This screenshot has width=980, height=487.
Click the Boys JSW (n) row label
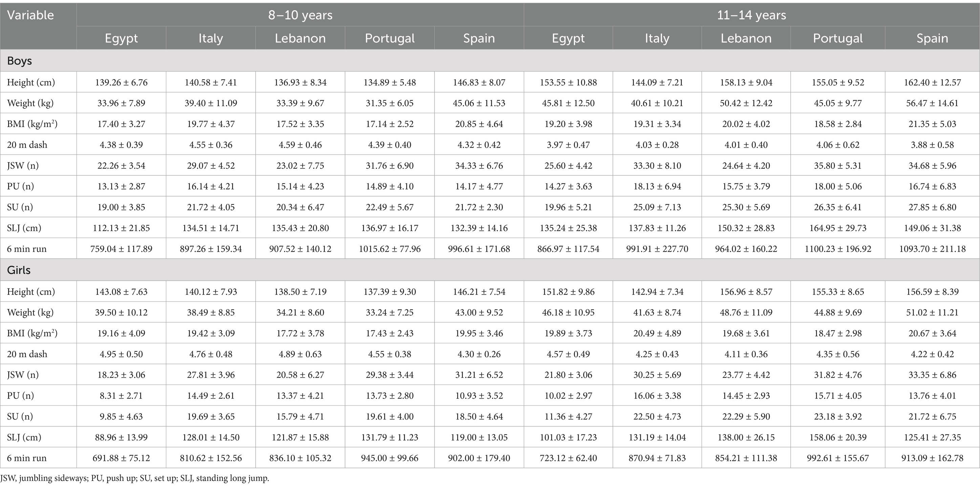(23, 166)
